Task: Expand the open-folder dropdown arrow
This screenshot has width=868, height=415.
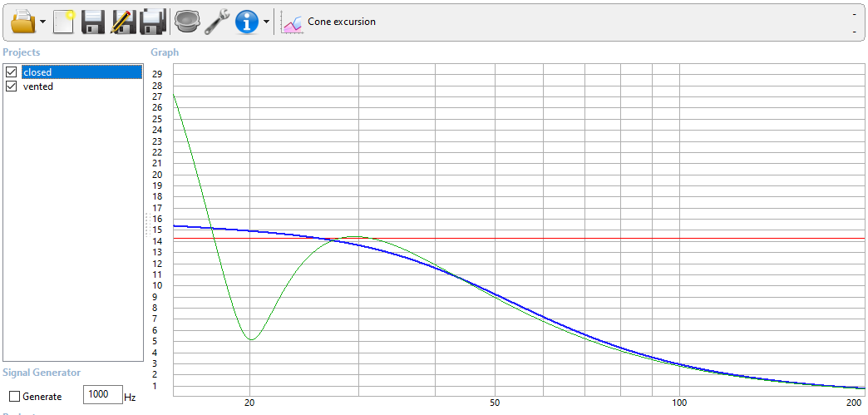Action: coord(42,22)
